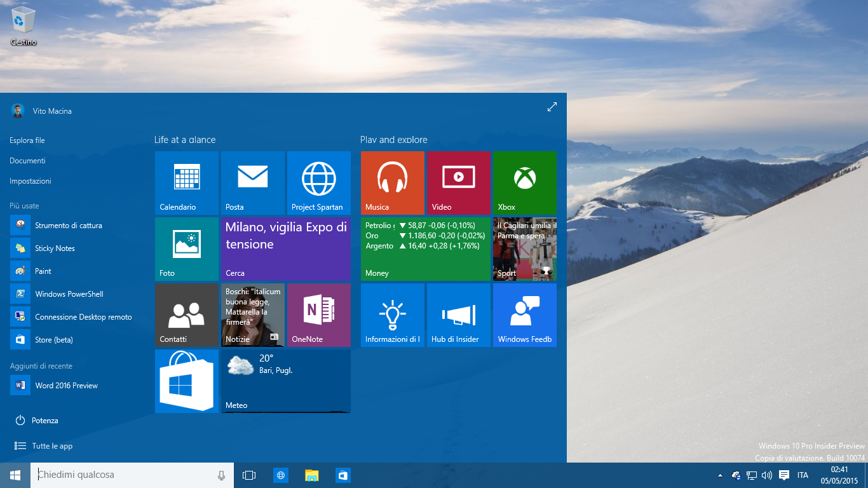Open the Meteo weather tile
Viewport: 868px width, 488px height.
click(x=286, y=381)
